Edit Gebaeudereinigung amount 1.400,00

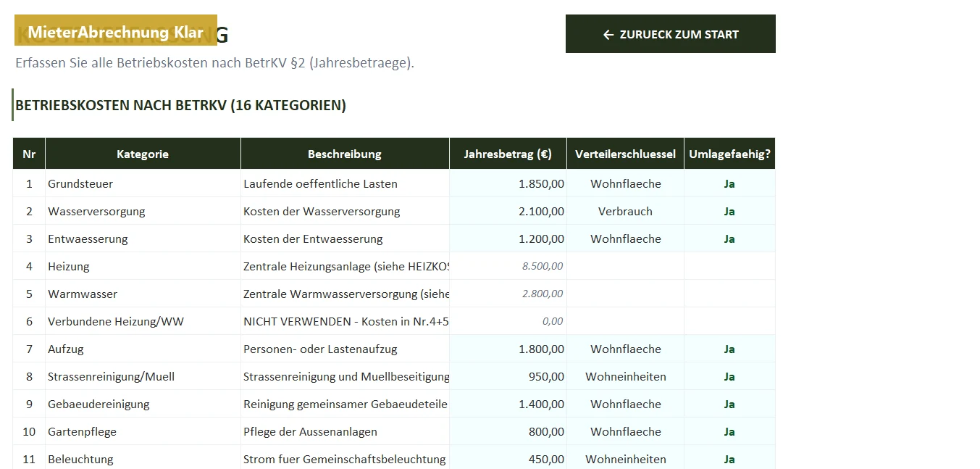(508, 404)
